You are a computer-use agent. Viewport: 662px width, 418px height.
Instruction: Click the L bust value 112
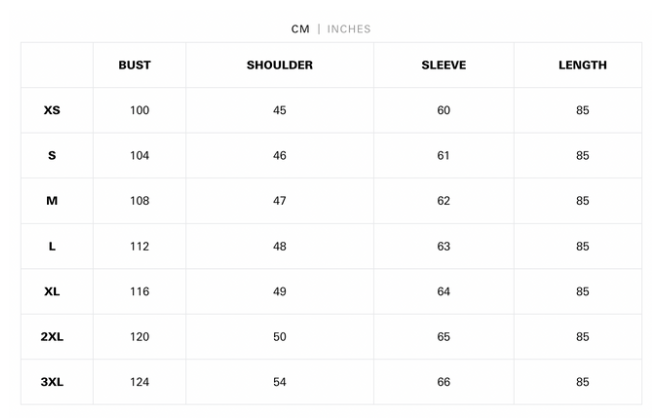point(139,247)
